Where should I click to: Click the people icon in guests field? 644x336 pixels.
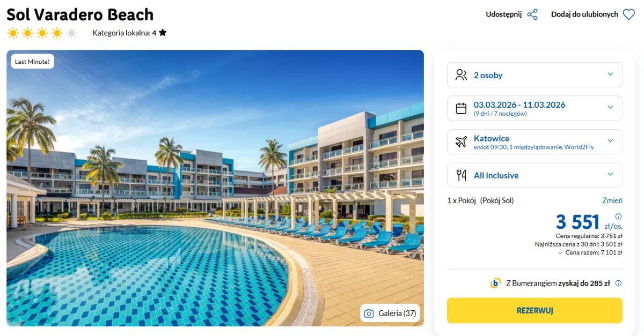[461, 75]
